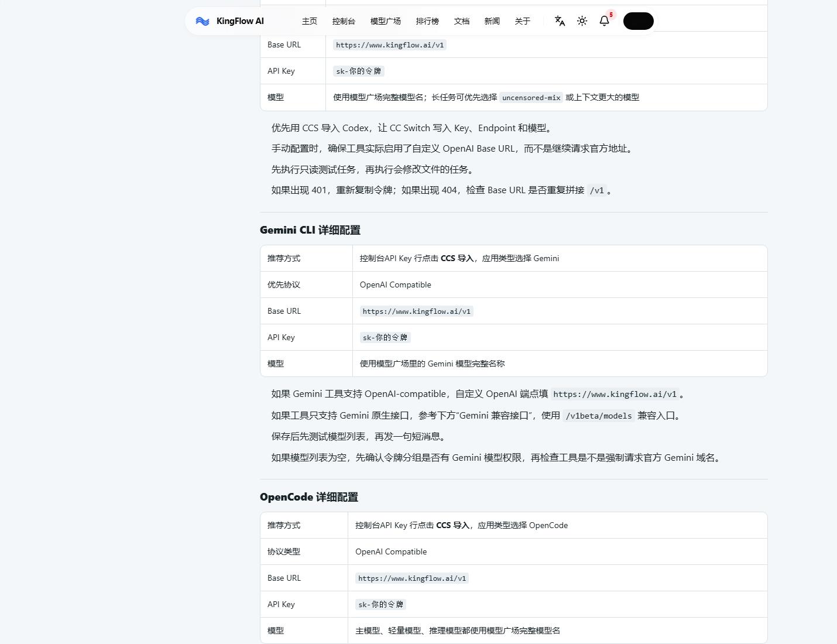Click 主模型、轻量模型、推理模型 description cell
The width and height of the screenshot is (837, 644).
[x=557, y=631]
